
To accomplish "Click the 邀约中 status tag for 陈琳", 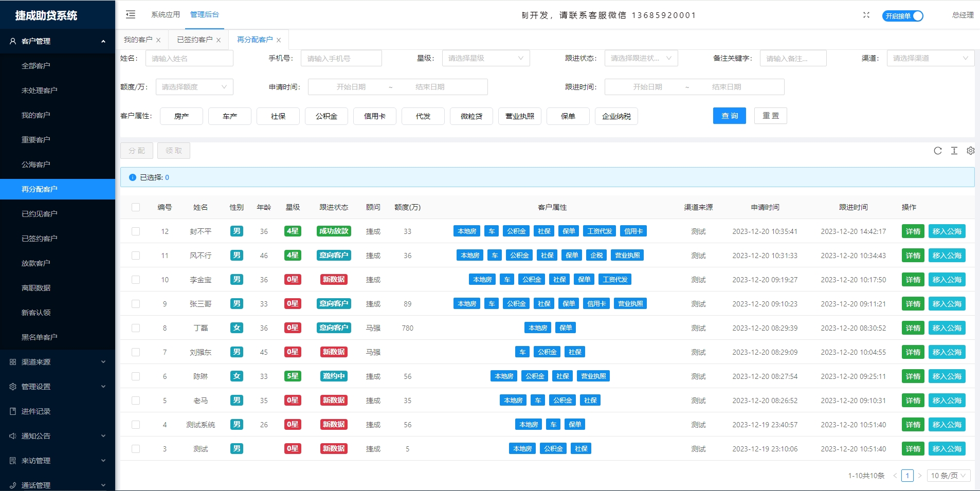I will [x=334, y=376].
